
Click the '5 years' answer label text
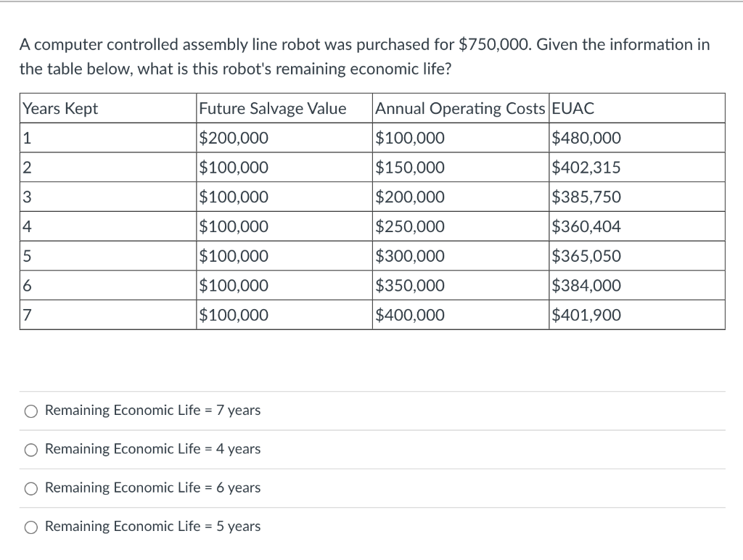coord(152,527)
